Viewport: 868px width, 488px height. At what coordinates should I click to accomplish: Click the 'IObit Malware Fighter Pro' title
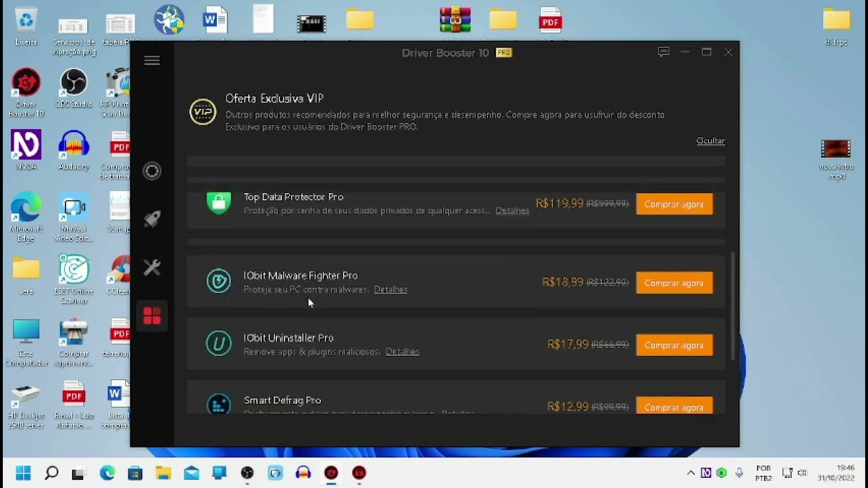(x=300, y=276)
